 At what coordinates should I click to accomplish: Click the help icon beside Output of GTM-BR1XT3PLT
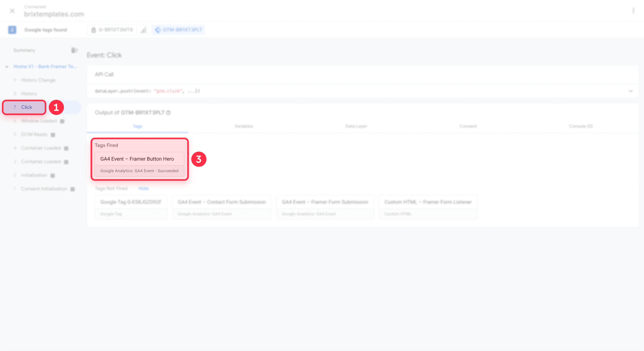click(168, 113)
